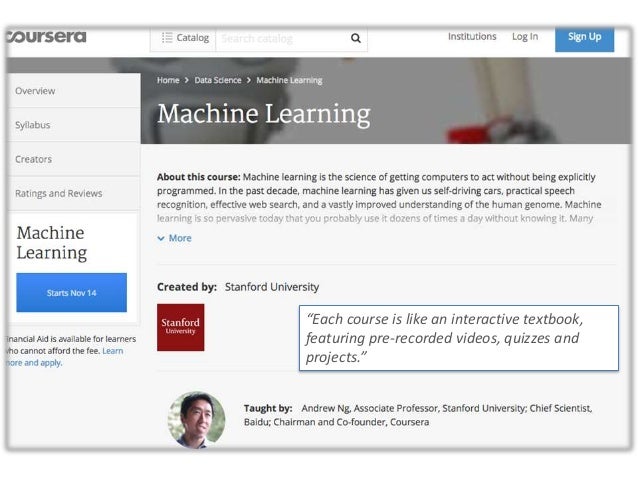Click the Sign Up button

[x=584, y=38]
